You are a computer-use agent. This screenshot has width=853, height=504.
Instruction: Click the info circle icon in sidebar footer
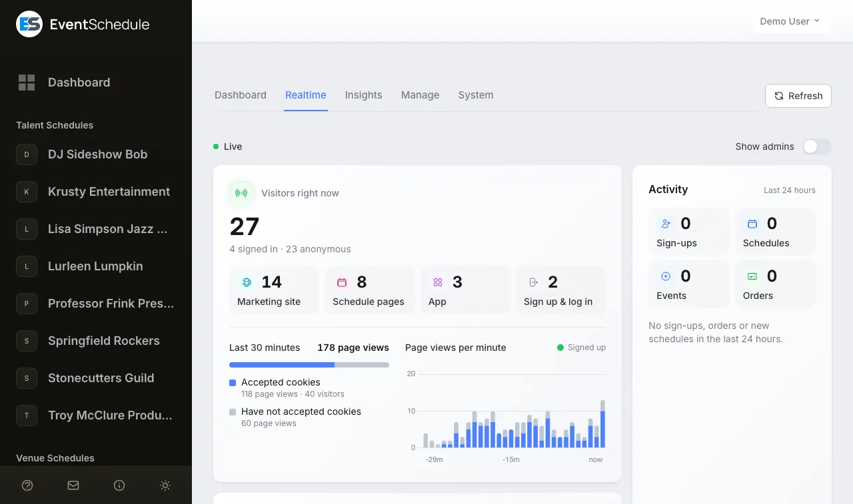[119, 485]
